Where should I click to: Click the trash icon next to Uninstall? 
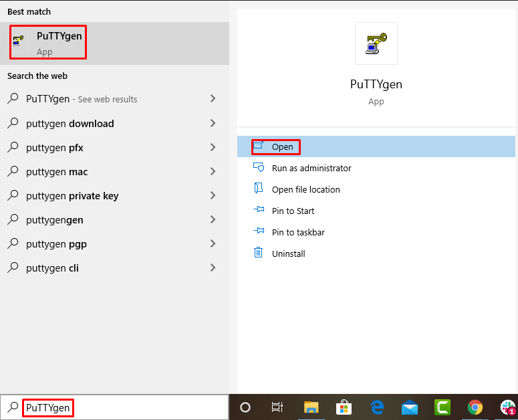click(x=259, y=252)
